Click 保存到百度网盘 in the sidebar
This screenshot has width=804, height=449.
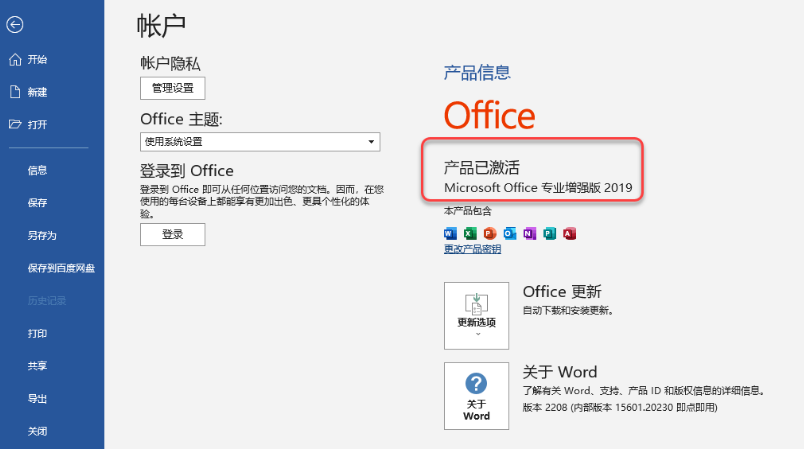tap(61, 268)
